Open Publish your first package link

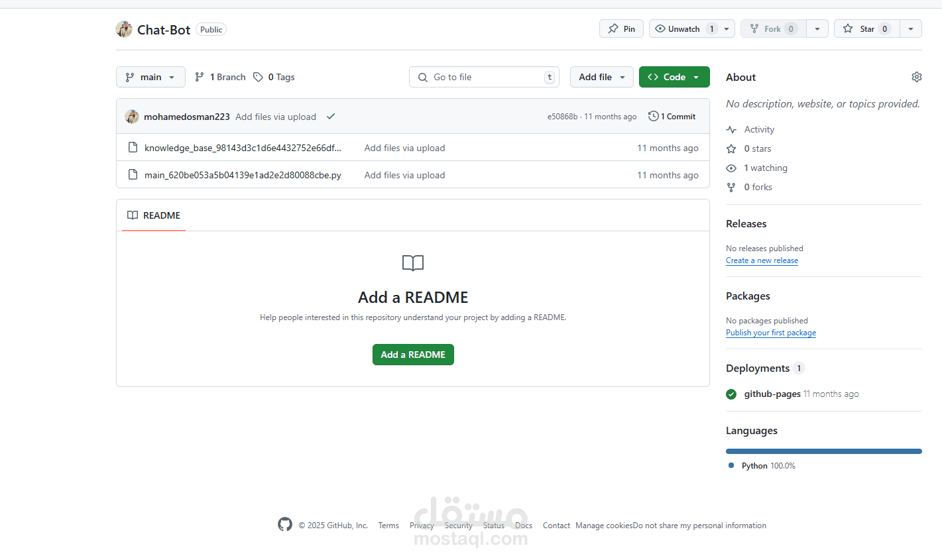(771, 333)
